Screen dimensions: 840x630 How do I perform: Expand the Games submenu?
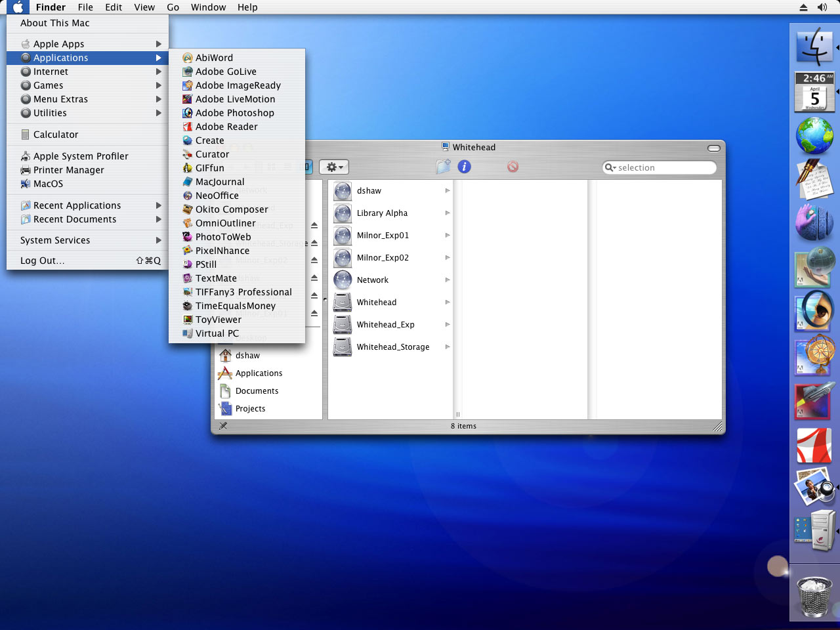[x=87, y=85]
